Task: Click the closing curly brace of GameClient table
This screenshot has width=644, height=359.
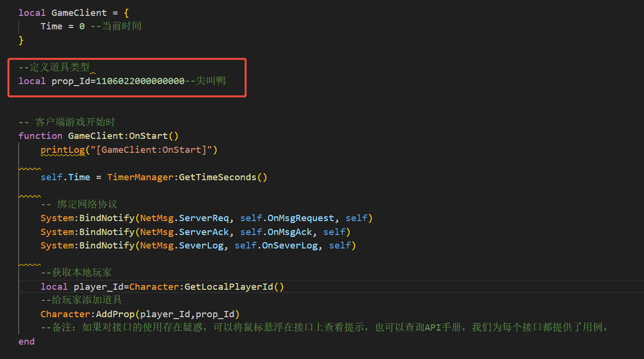Action: click(x=21, y=40)
